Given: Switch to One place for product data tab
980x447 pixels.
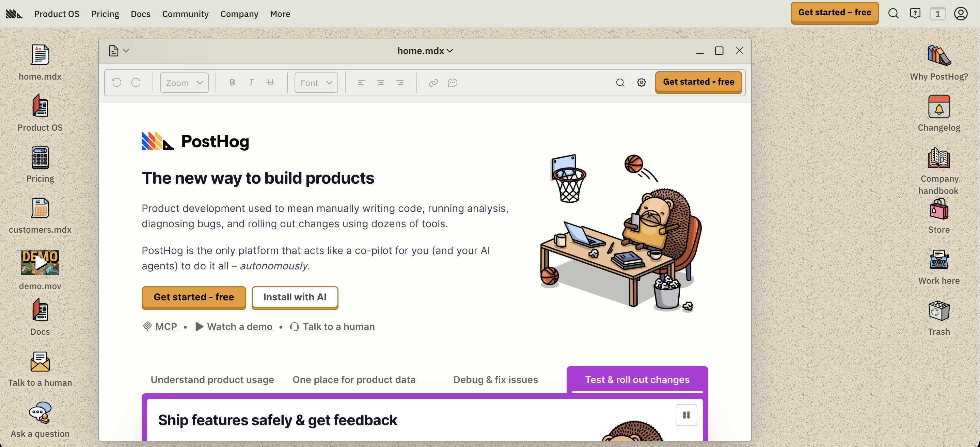Looking at the screenshot, I should (x=354, y=379).
